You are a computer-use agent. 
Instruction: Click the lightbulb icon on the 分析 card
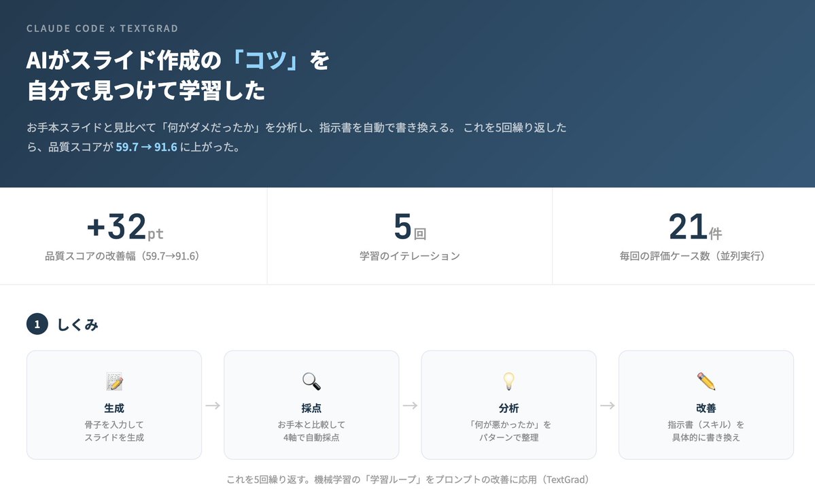pyautogui.click(x=508, y=381)
